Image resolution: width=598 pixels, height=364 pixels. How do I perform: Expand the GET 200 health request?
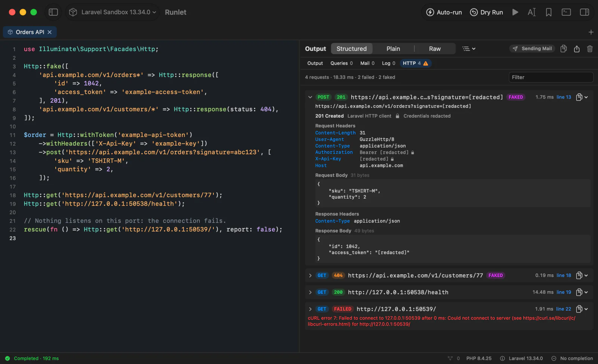(x=310, y=292)
